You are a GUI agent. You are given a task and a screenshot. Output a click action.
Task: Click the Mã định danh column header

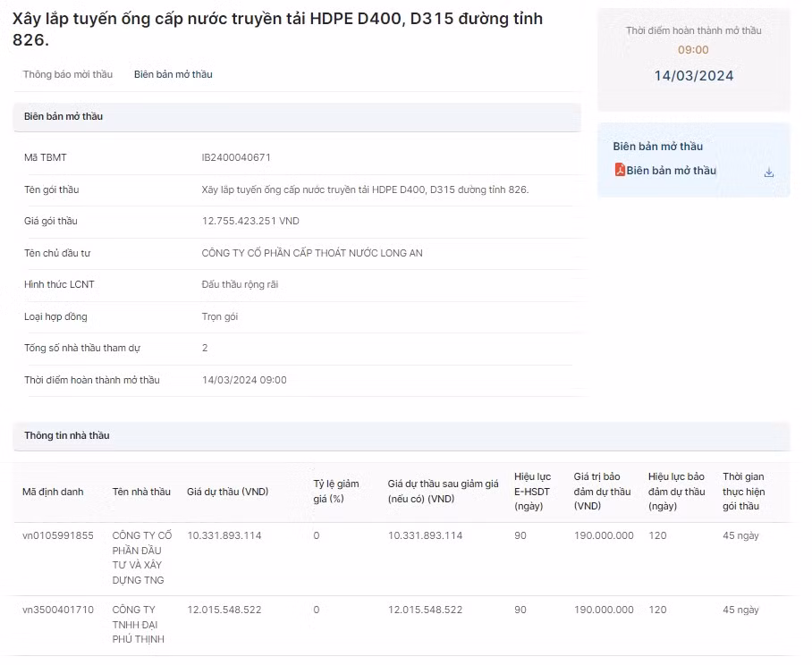click(53, 492)
